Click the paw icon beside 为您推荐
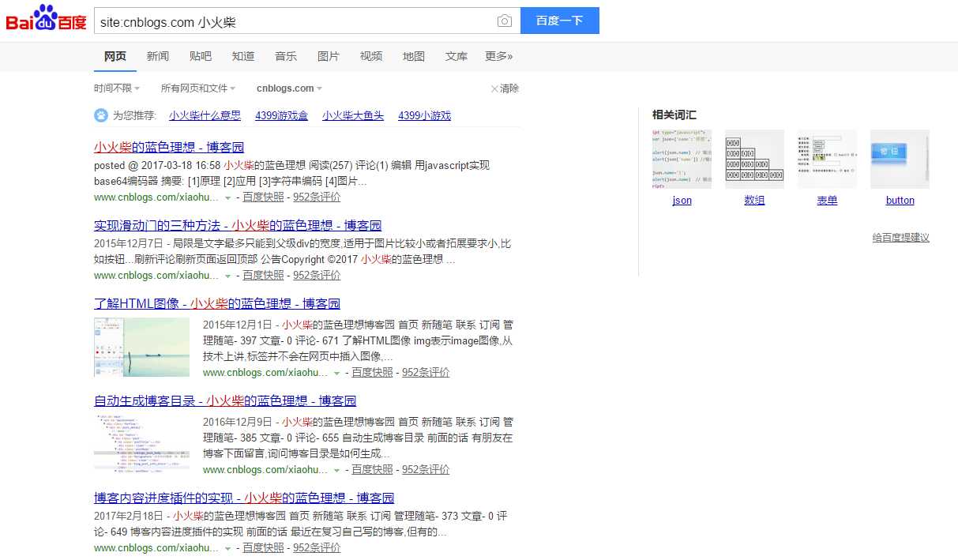This screenshot has height=560, width=958. pyautogui.click(x=101, y=115)
